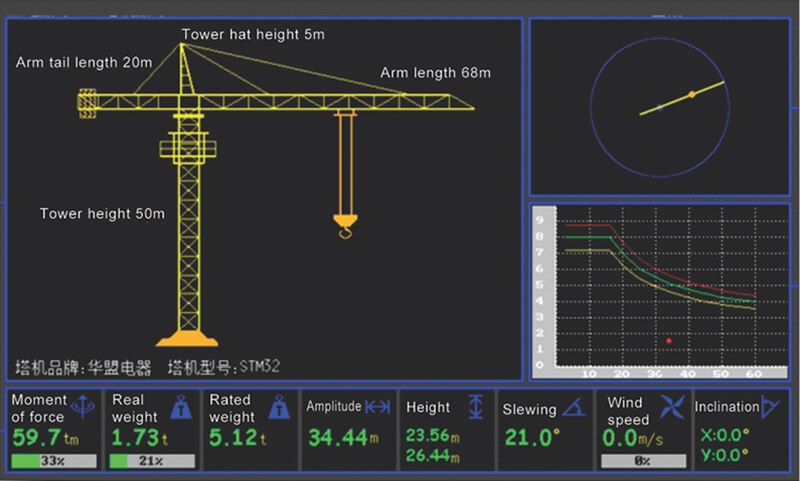
Task: Click the 'Arm tail length 20m' label
Action: tap(84, 62)
